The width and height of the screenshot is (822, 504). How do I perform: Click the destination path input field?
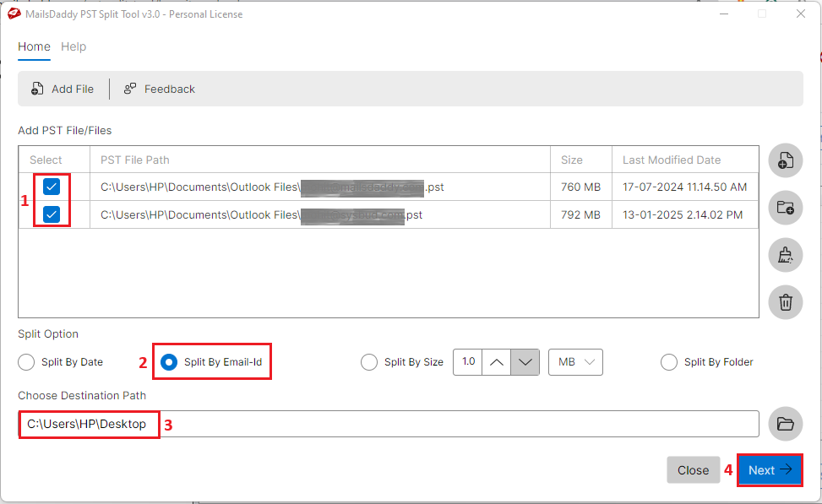click(x=389, y=424)
